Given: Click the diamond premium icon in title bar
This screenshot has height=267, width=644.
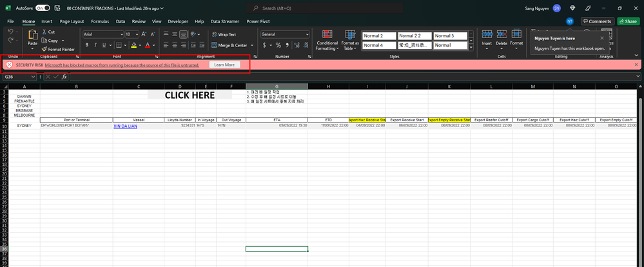Looking at the screenshot, I should pyautogui.click(x=572, y=8).
